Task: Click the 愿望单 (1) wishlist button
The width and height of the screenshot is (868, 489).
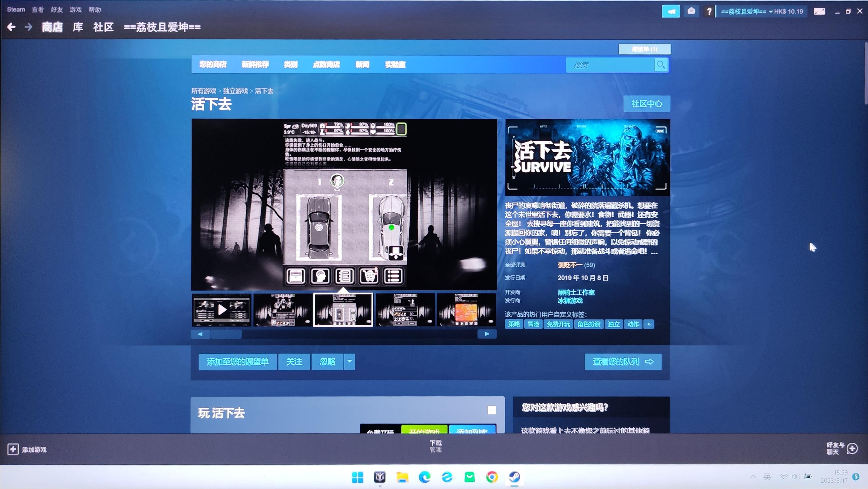Action: pos(644,49)
